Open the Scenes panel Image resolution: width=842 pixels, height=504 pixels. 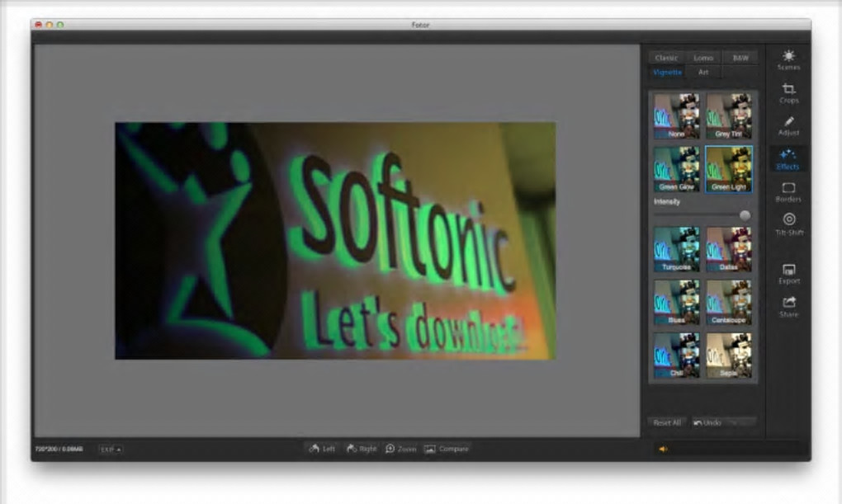pyautogui.click(x=788, y=60)
